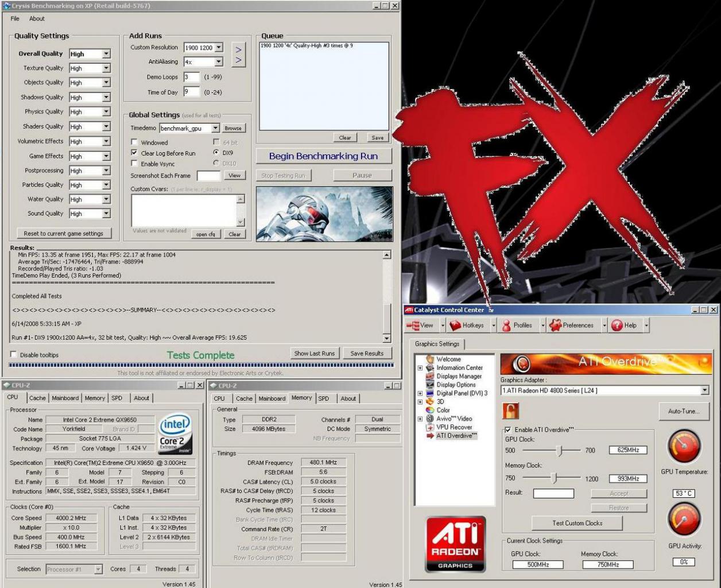Open the About menu

[37, 18]
